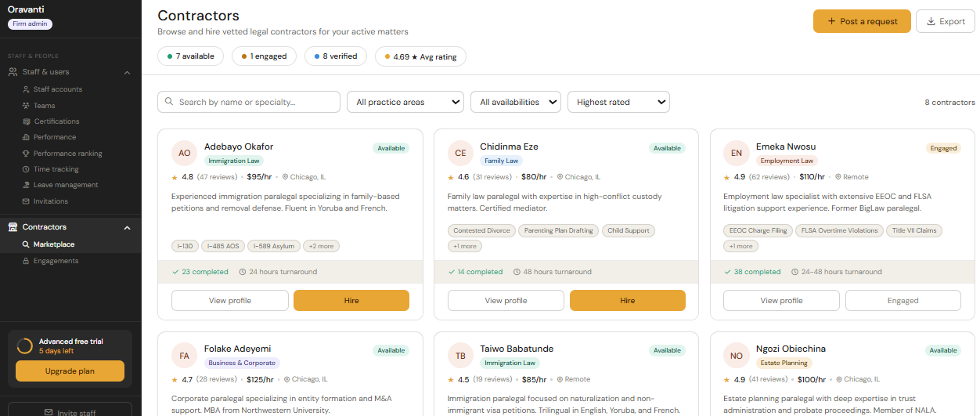This screenshot has width=980, height=416.
Task: Click the Contractors storefront icon
Action: (13, 227)
